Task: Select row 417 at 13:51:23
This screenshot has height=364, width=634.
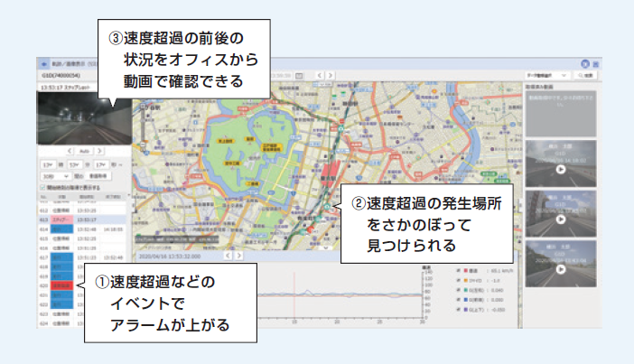Action: pos(82,257)
